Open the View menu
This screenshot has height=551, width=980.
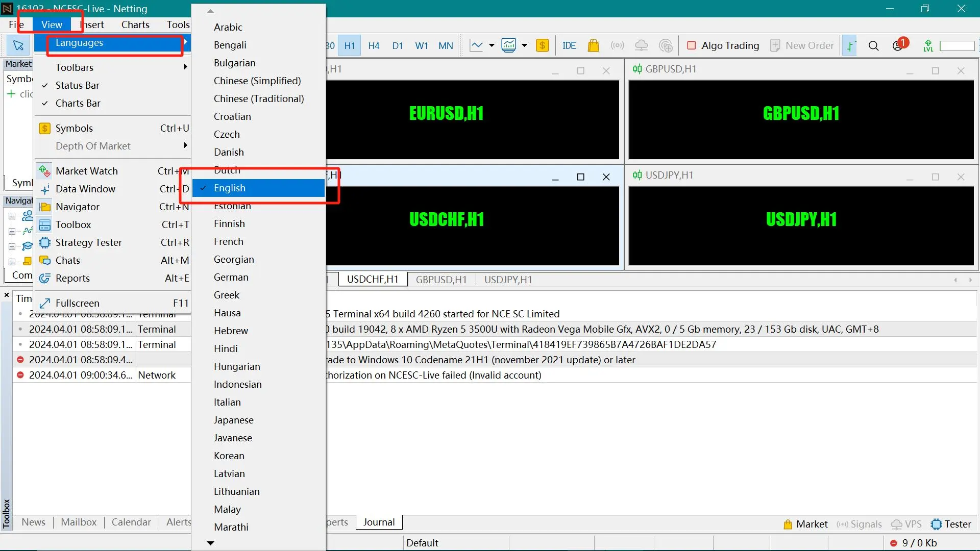point(52,24)
